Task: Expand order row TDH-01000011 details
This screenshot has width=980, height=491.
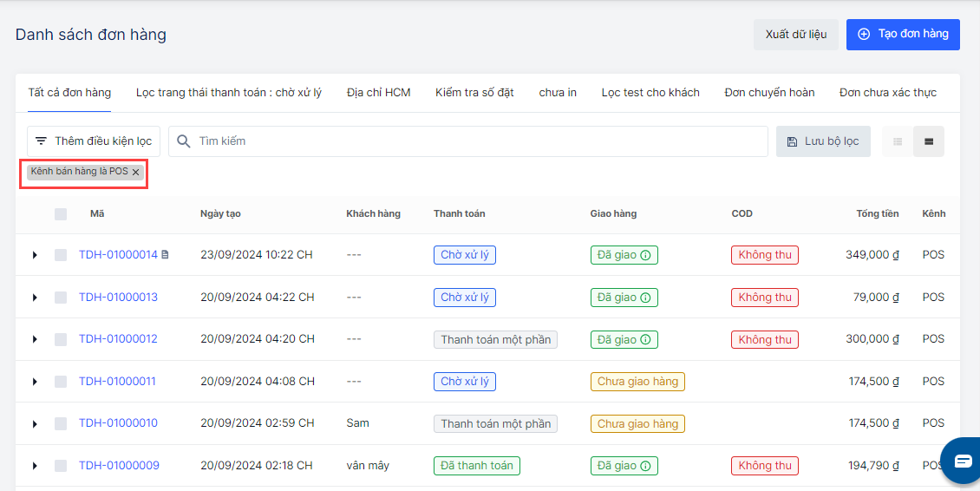Action: [x=35, y=382]
